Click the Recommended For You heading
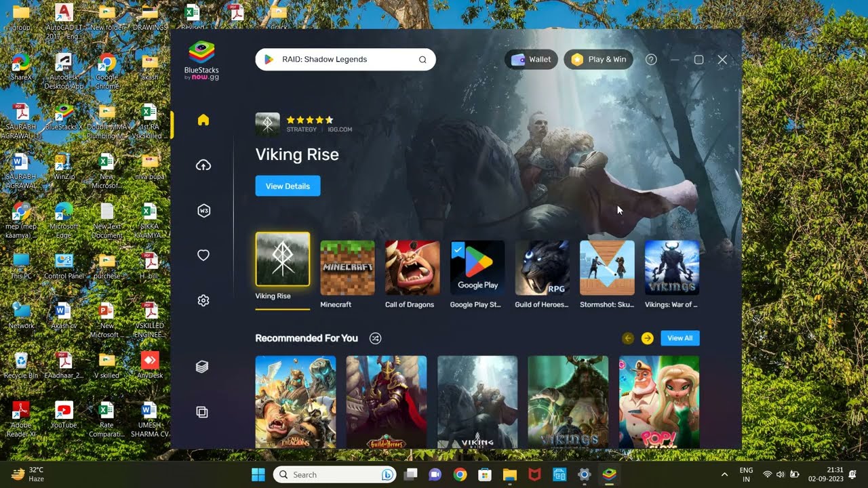 click(x=307, y=338)
